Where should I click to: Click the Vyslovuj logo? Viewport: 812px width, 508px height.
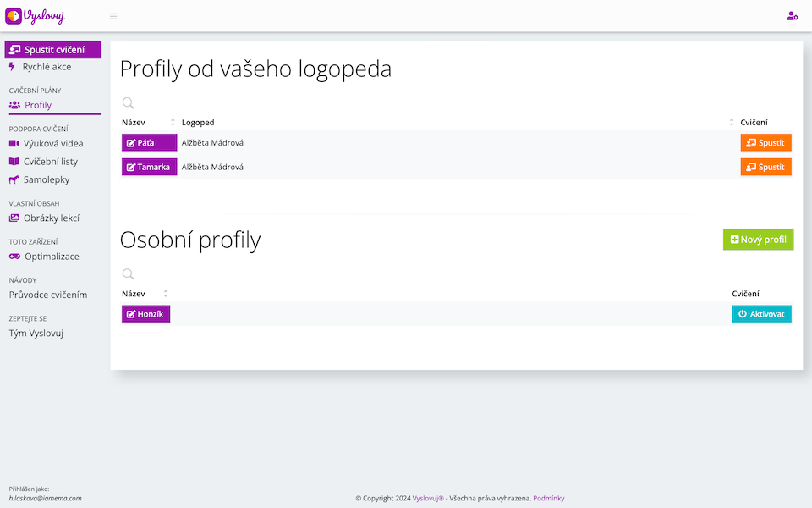point(36,16)
